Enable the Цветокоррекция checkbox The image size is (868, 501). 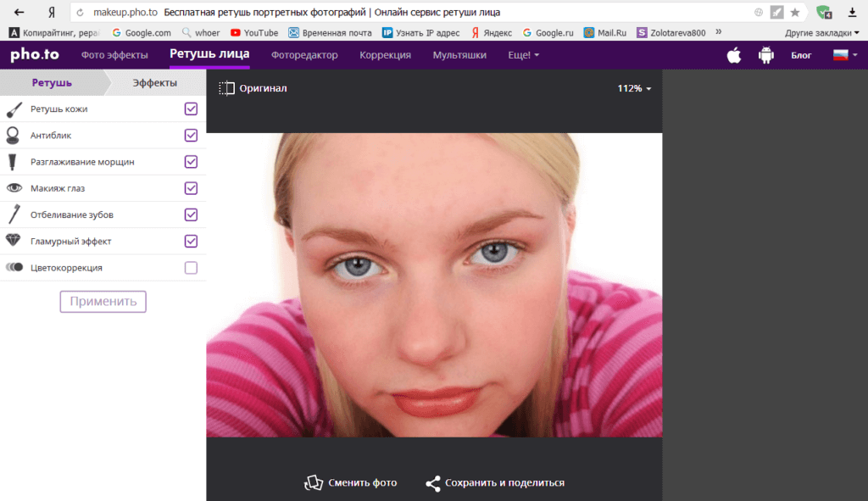coord(191,268)
